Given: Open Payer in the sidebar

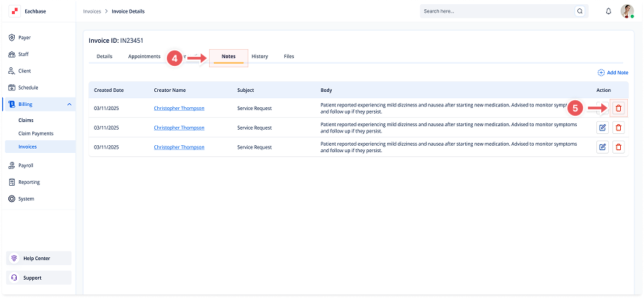Looking at the screenshot, I should 25,37.
